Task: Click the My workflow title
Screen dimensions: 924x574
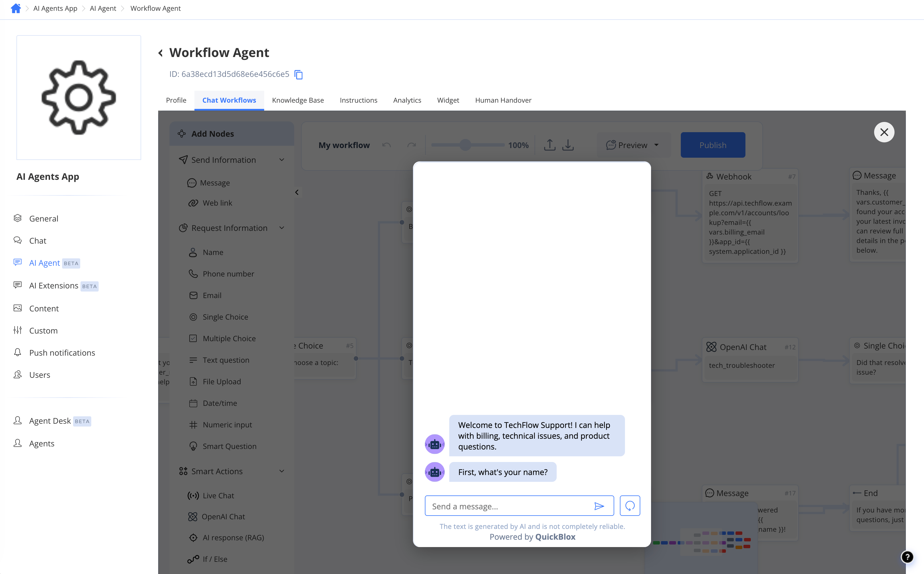Action: tap(344, 145)
